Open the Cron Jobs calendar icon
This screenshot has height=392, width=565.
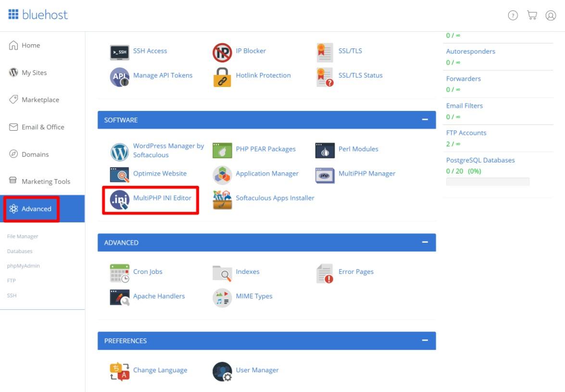coord(119,273)
